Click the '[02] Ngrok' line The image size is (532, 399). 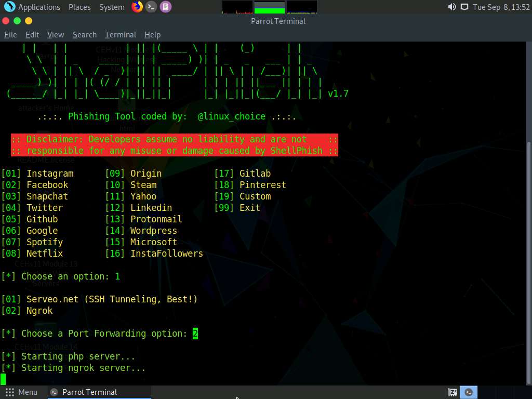[27, 311]
